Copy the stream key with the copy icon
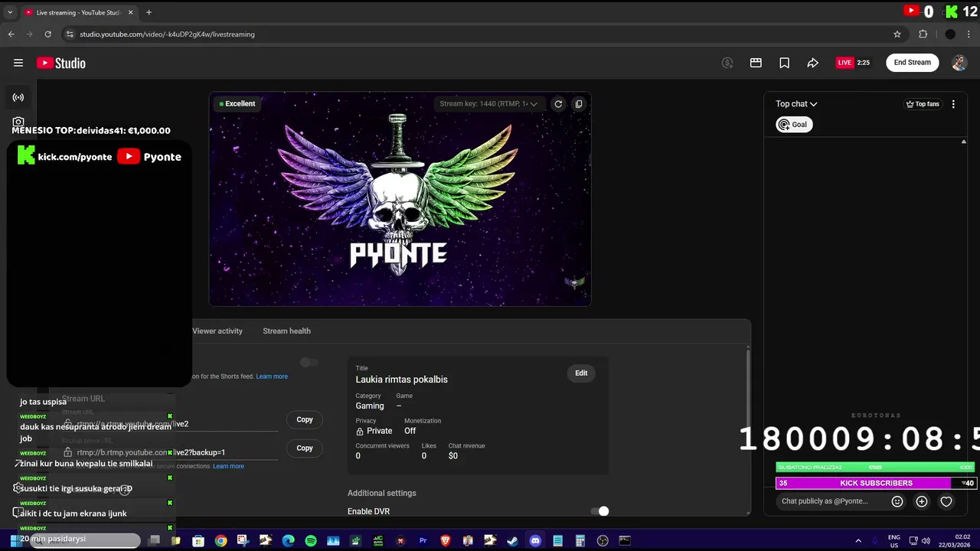This screenshot has height=551, width=980. pos(579,103)
